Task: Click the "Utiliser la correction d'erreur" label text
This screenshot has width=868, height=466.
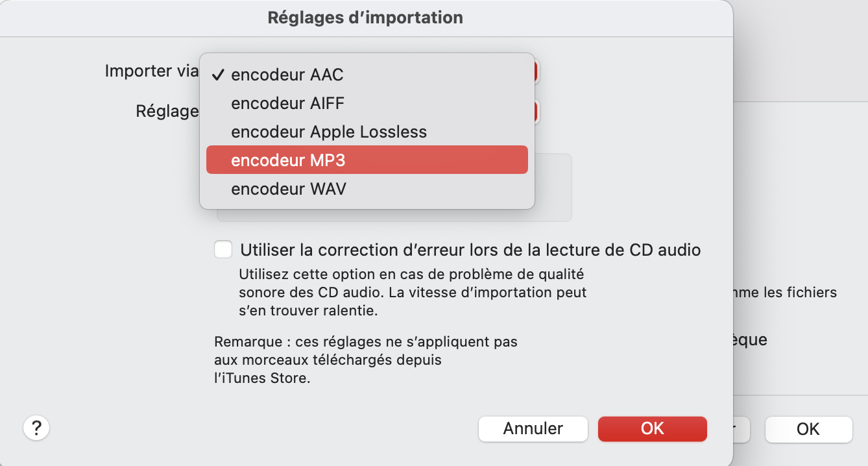Action: (x=470, y=250)
